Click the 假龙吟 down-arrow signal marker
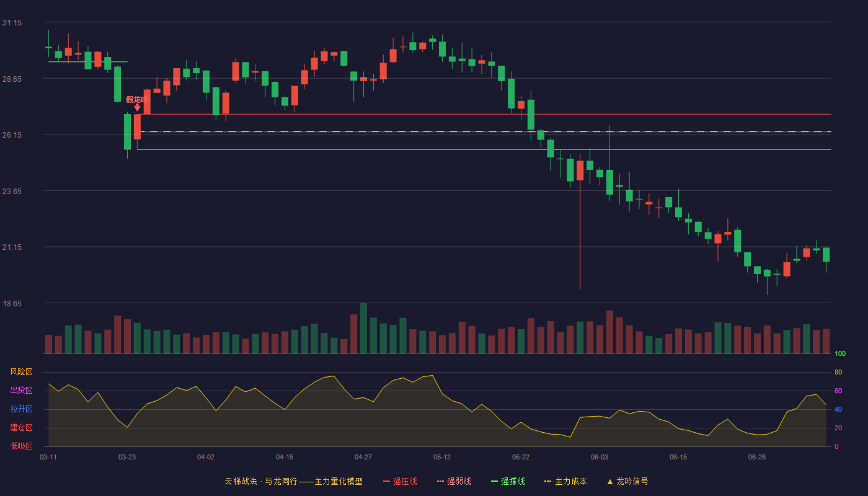 137,107
